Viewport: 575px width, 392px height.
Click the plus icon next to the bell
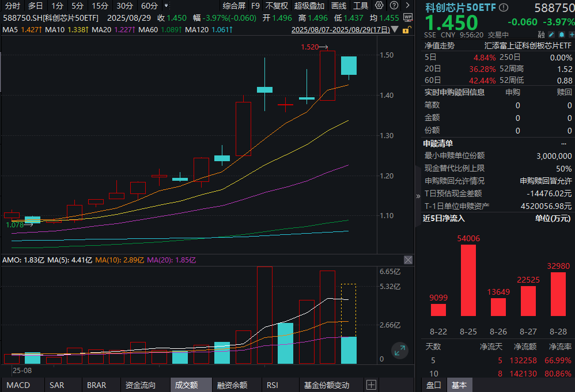572,35
